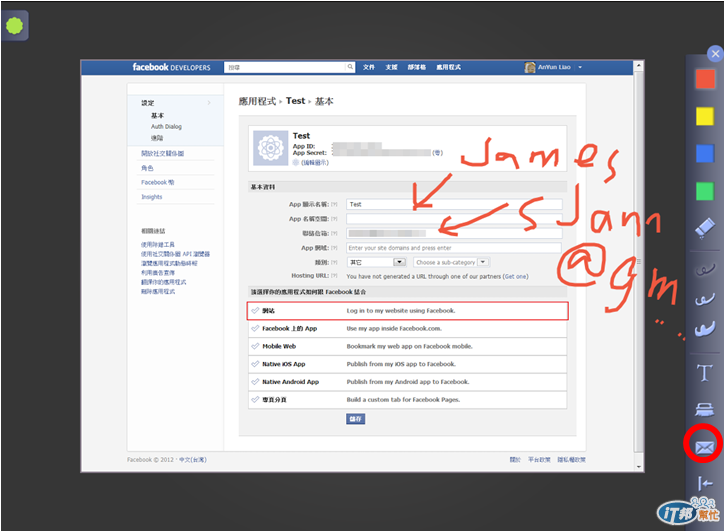Expand the 設定 sidebar section arrow
Image resolution: width=725 pixels, height=532 pixels.
(x=209, y=103)
